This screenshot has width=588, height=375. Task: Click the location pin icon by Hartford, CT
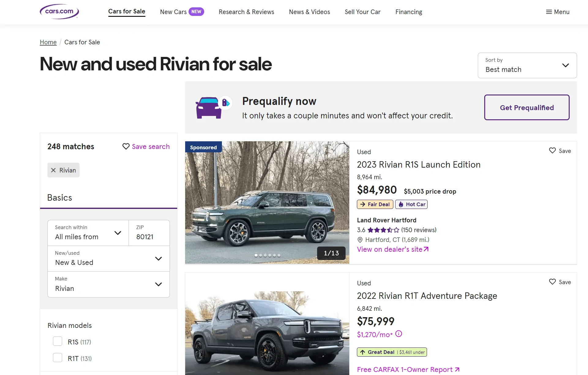360,240
